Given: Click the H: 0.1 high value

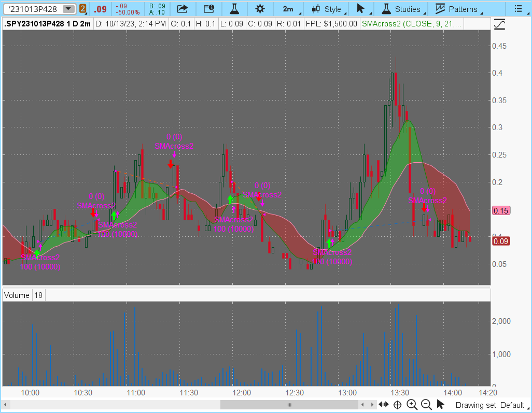Looking at the screenshot, I should point(205,24).
